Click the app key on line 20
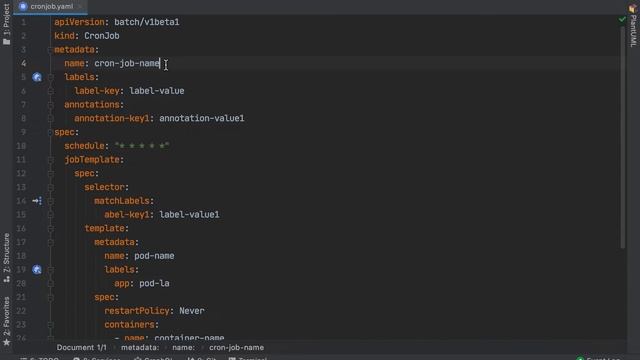This screenshot has width=640, height=360. pyautogui.click(x=122, y=283)
